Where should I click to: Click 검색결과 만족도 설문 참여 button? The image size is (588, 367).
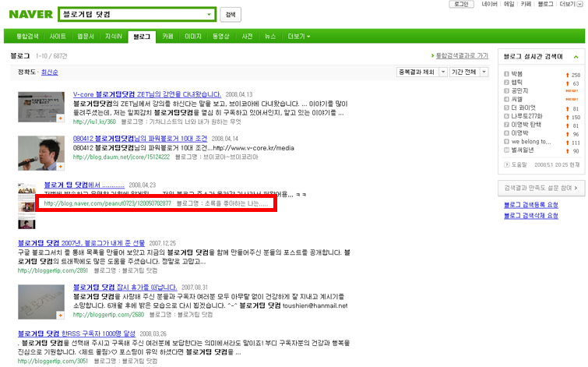pyautogui.click(x=541, y=188)
